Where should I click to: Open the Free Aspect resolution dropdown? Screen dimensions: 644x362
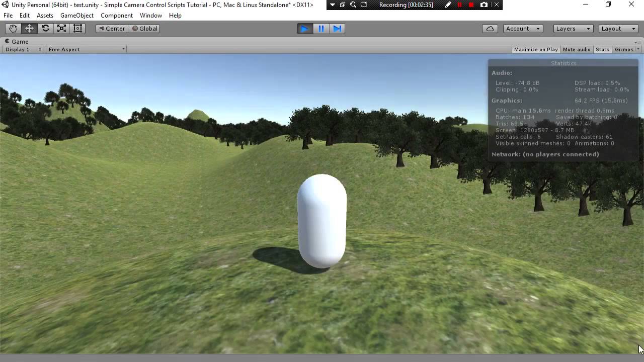click(x=86, y=49)
